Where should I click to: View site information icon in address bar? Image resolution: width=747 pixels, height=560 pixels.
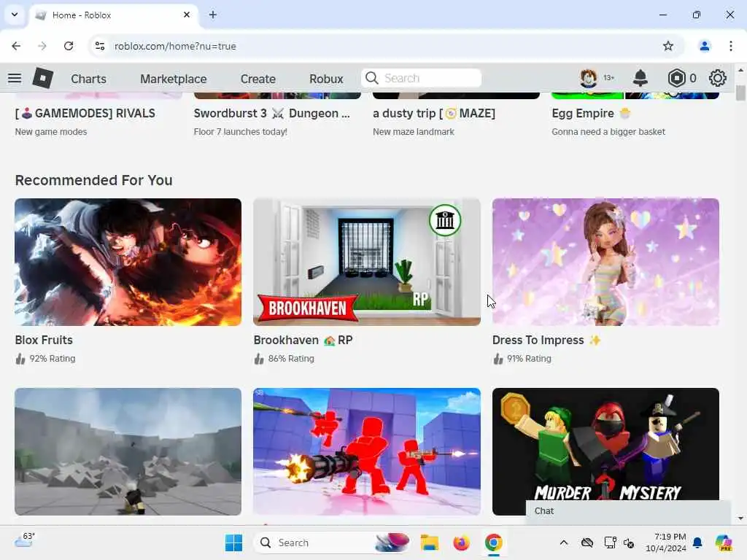pos(99,46)
